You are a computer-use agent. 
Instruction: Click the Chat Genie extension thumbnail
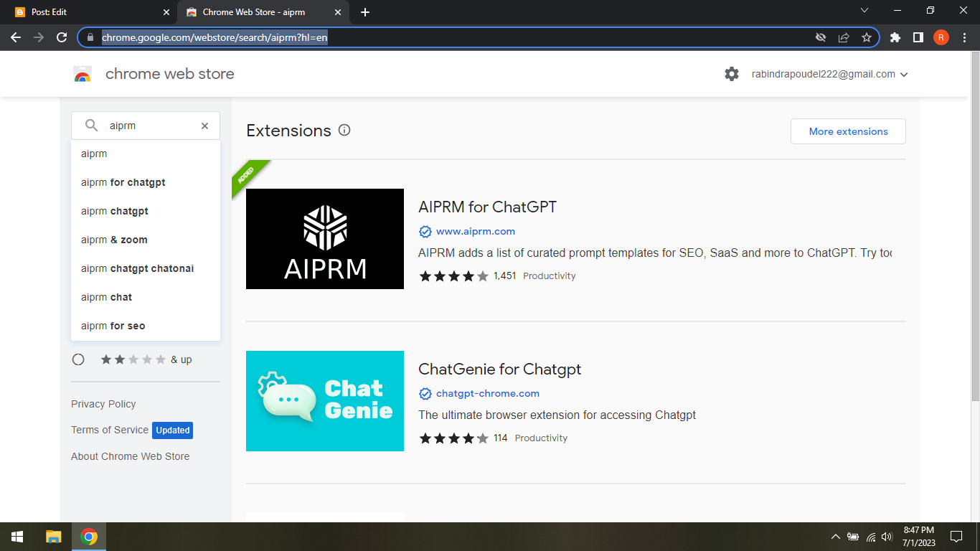(x=325, y=401)
